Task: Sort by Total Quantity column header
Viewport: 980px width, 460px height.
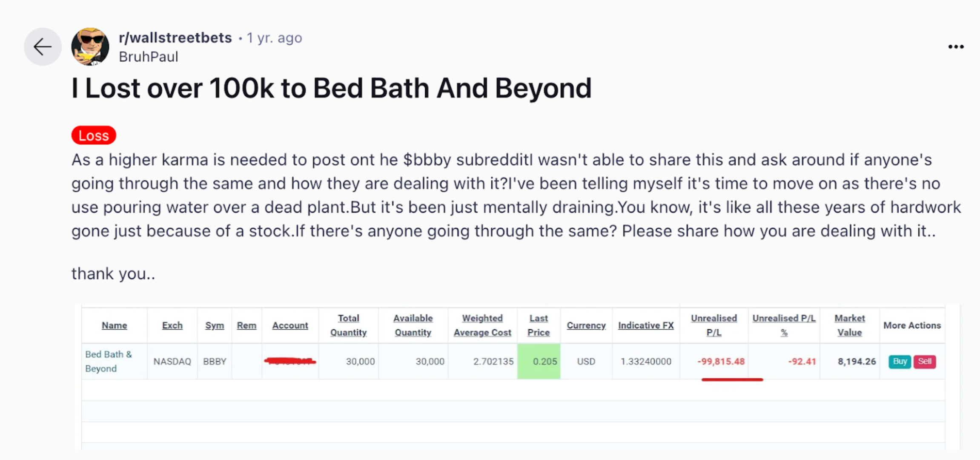Action: click(x=348, y=325)
